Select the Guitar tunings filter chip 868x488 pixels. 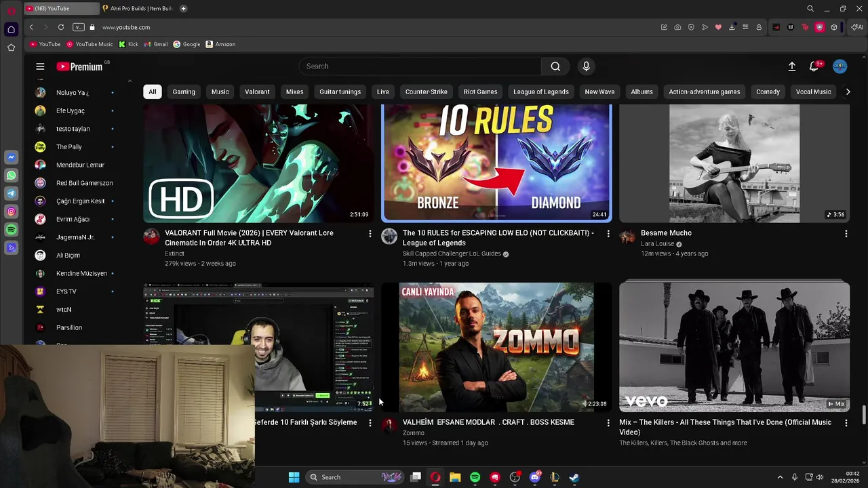[x=340, y=91]
